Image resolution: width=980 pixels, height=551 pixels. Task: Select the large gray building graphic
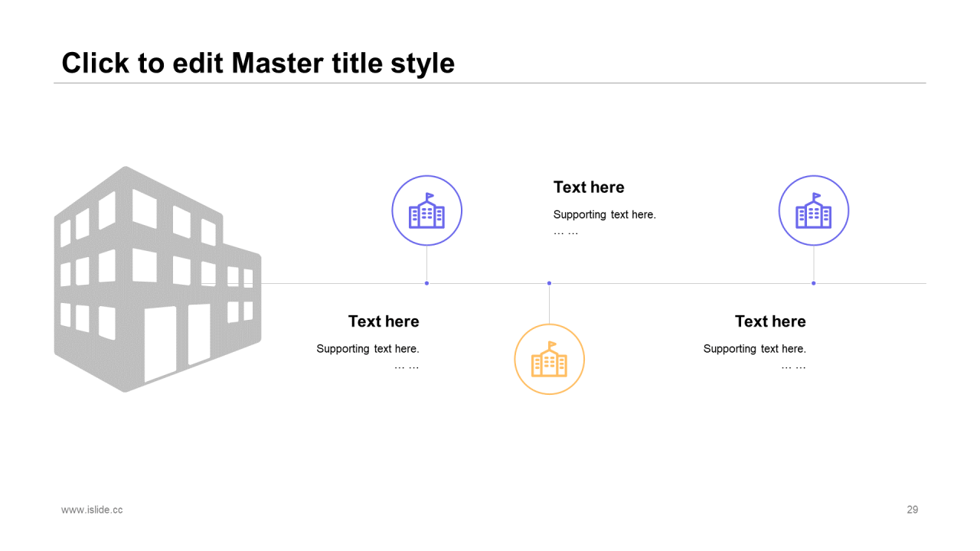click(157, 279)
